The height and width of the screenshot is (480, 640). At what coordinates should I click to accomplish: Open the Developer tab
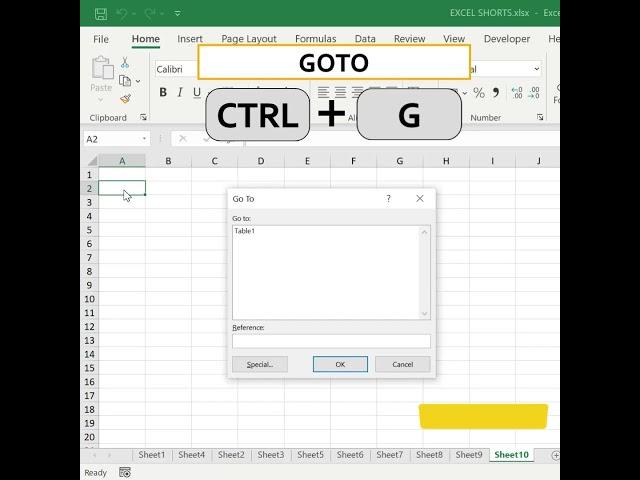click(x=507, y=39)
